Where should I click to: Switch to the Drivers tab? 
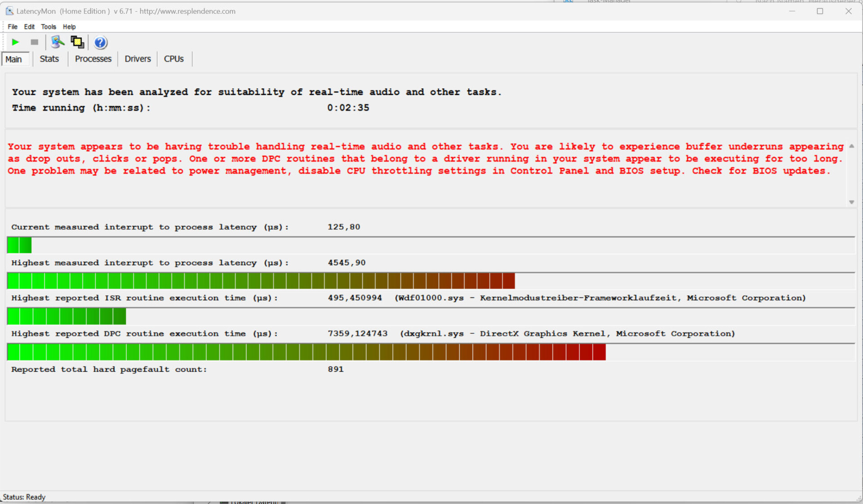pyautogui.click(x=138, y=59)
